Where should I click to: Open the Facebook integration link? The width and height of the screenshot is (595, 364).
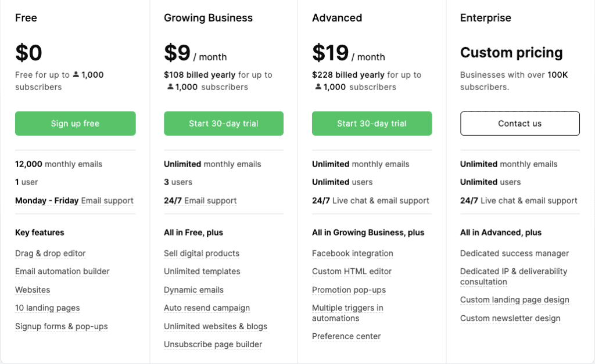point(352,253)
